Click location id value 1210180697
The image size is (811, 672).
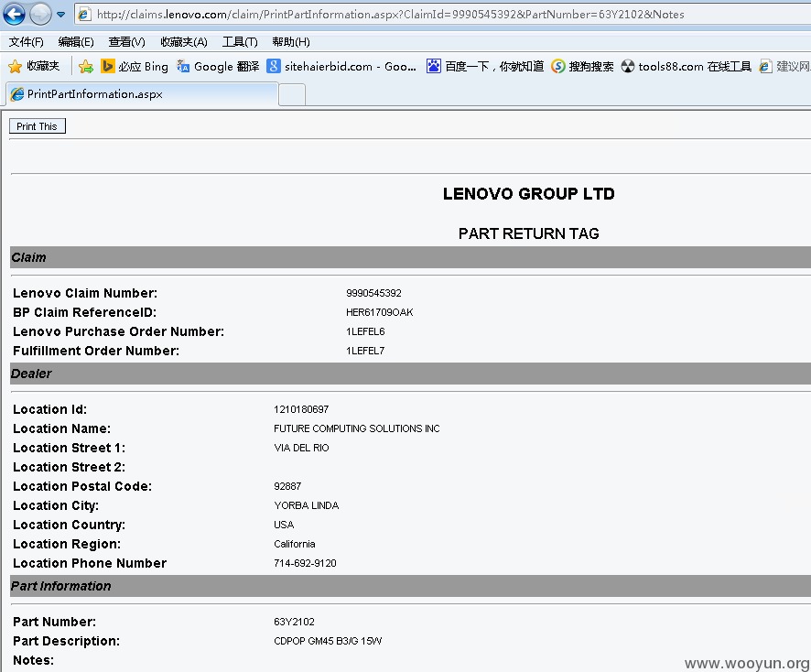(301, 410)
